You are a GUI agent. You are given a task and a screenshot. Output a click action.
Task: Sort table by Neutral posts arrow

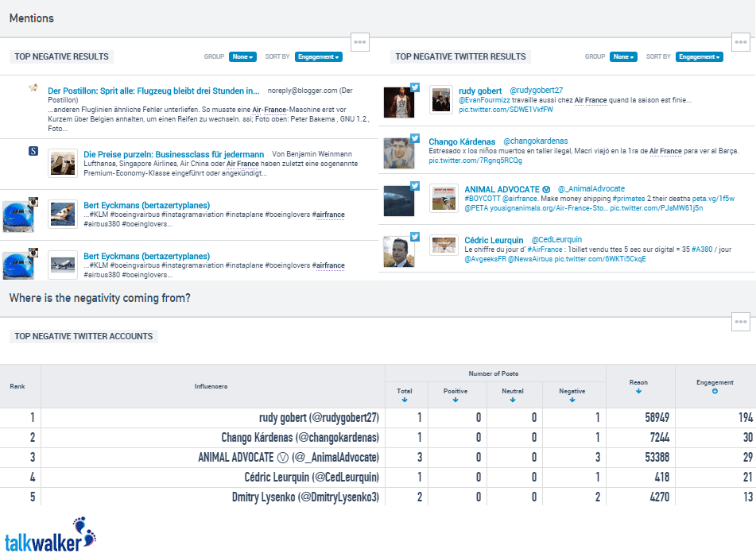(x=513, y=400)
